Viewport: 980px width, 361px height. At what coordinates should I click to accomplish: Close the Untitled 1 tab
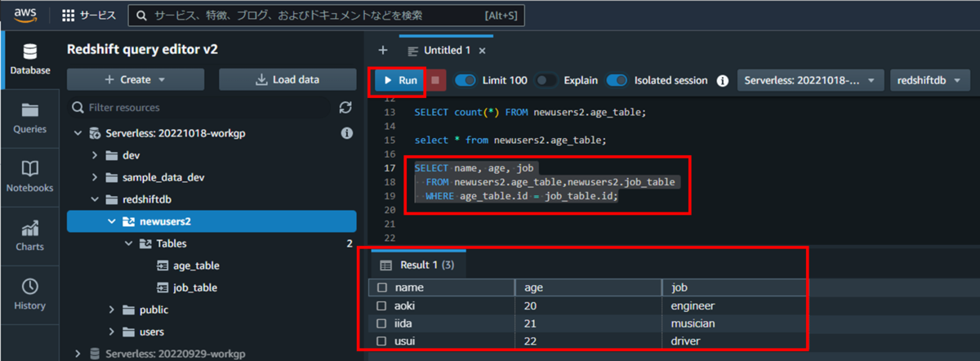click(x=482, y=51)
